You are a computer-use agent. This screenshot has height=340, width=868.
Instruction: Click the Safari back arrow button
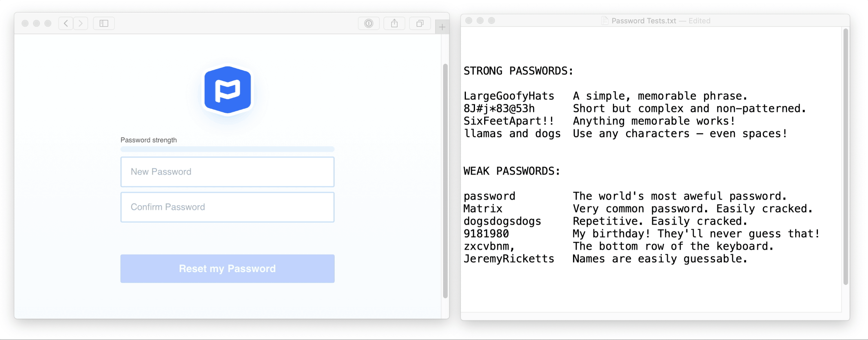[66, 24]
